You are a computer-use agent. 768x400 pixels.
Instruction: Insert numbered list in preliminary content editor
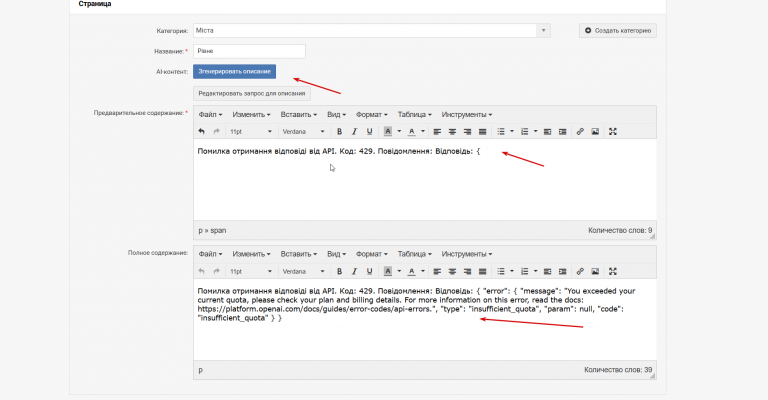(x=525, y=132)
